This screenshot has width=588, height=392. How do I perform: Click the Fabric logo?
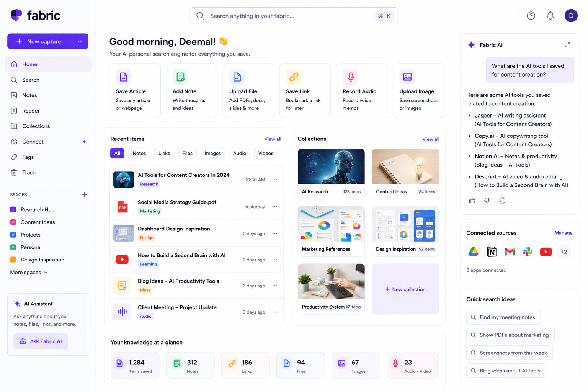point(35,15)
